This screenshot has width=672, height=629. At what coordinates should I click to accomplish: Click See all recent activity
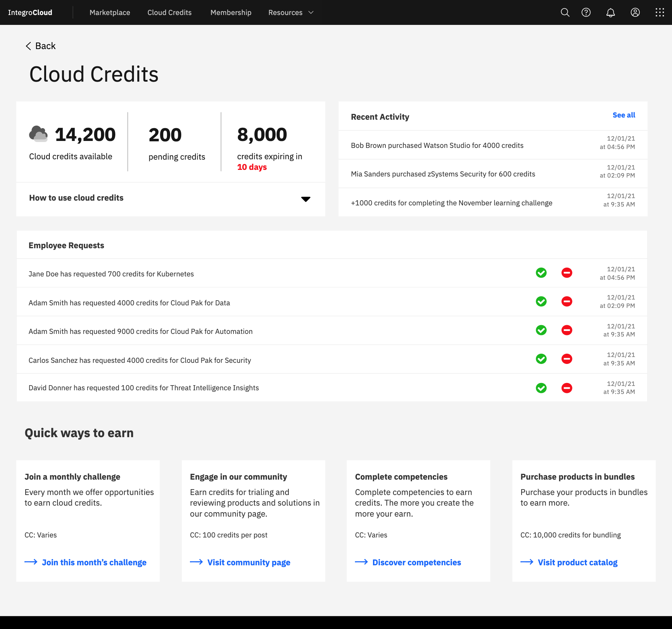[x=624, y=115]
